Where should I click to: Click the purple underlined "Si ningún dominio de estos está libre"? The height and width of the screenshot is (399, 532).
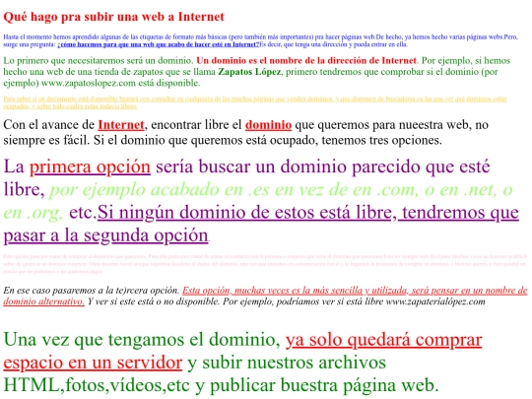tap(244, 213)
